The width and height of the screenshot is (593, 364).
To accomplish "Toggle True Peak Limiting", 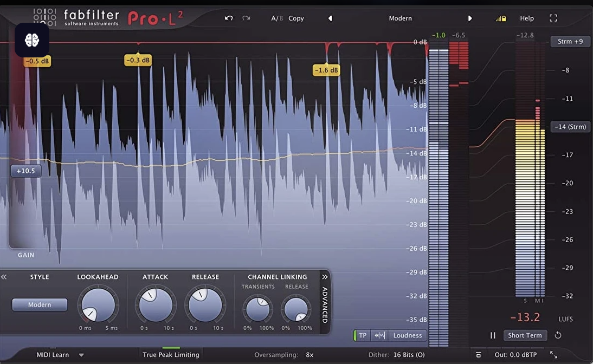I will click(x=171, y=354).
